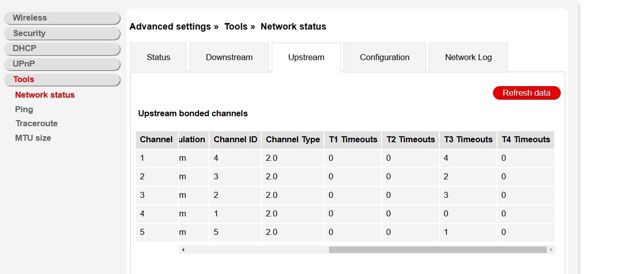Open the UPnP menu item
The width and height of the screenshot is (644, 274).
coord(62,65)
